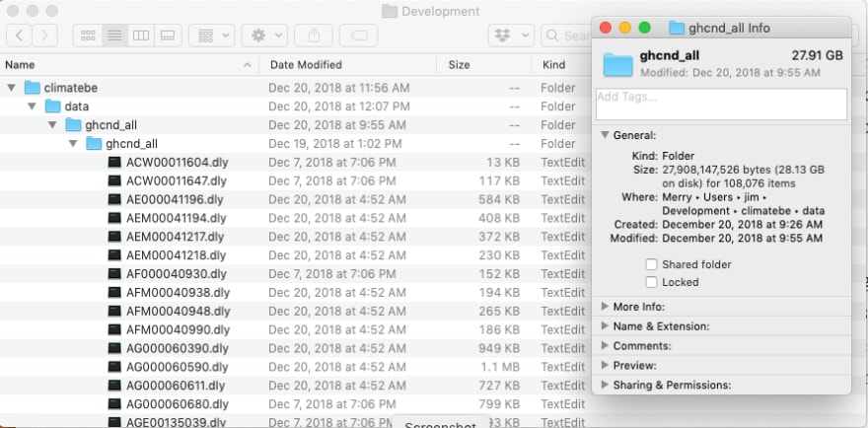
Task: Click the proxy folder icon in Info title bar
Action: pos(677,28)
